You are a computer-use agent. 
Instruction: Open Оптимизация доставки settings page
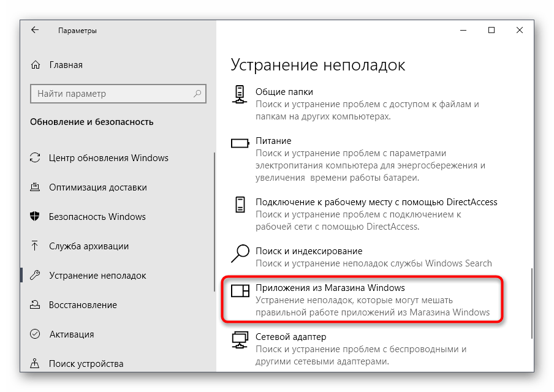(x=97, y=187)
